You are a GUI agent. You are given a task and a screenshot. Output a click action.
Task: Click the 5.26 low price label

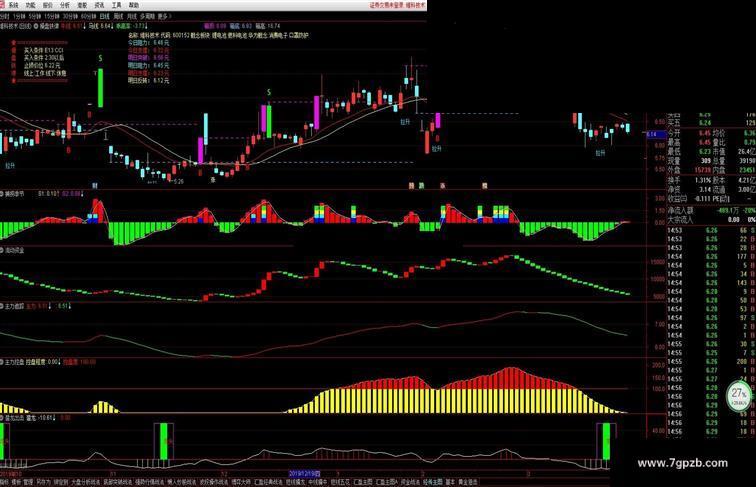click(x=178, y=182)
